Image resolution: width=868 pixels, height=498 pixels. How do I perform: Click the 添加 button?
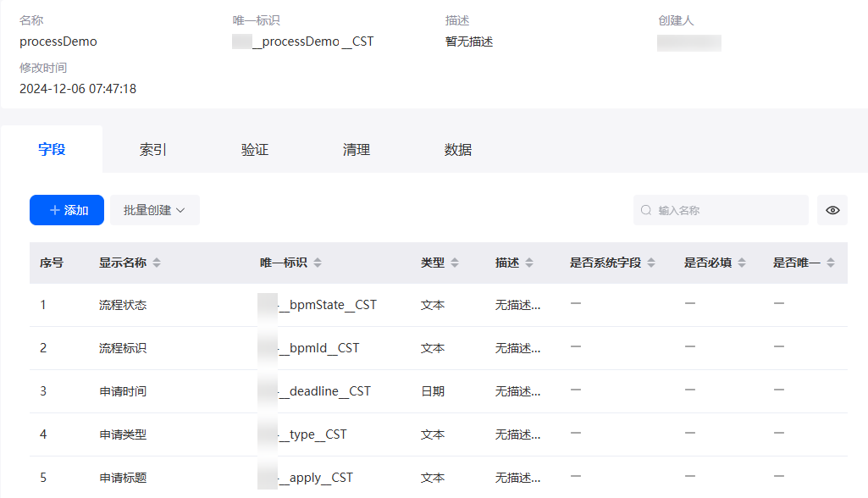click(66, 210)
